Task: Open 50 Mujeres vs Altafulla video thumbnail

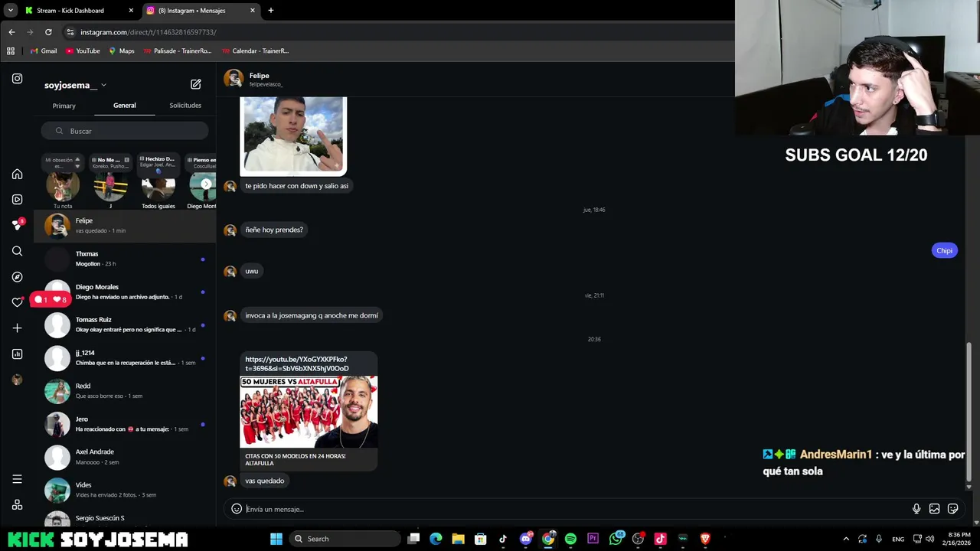Action: pos(309,412)
